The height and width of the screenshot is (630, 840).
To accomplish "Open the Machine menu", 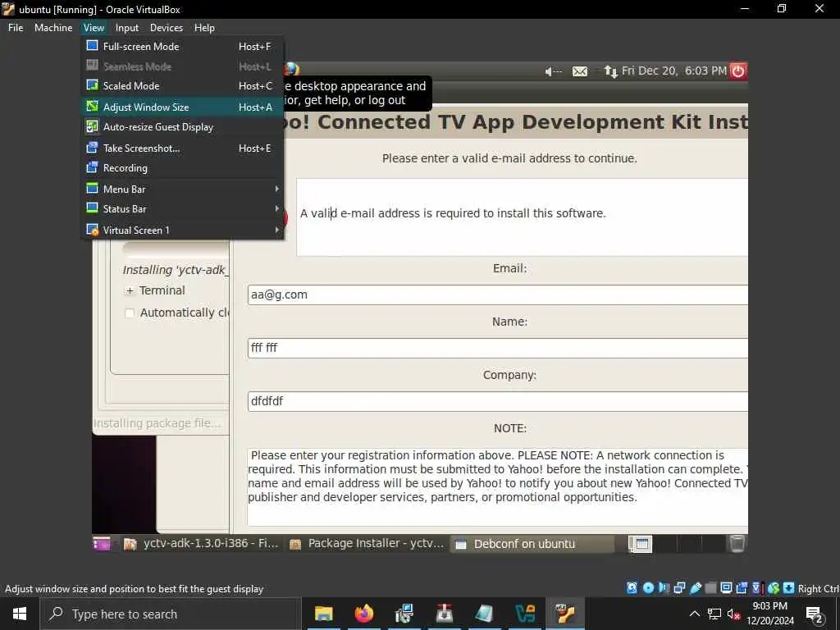I will 53,28.
